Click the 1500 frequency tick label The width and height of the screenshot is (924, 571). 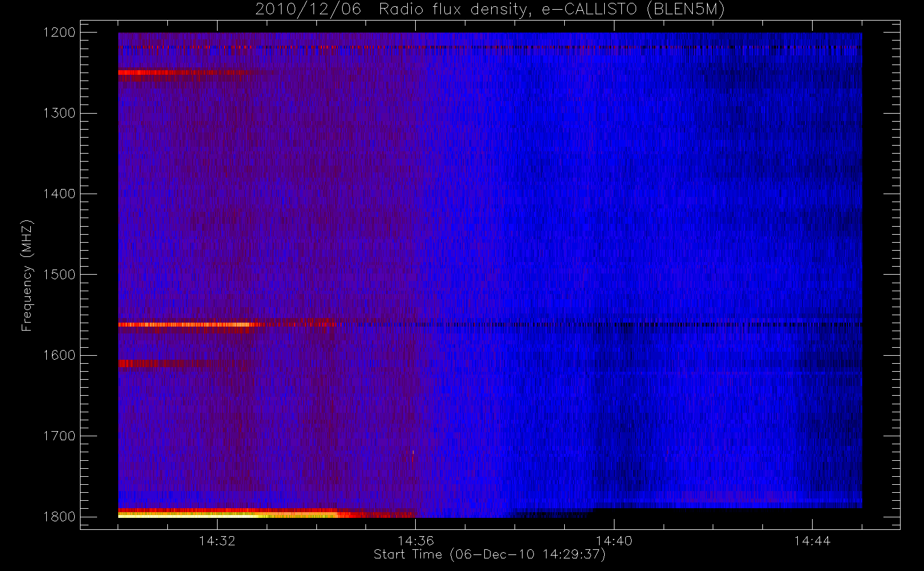tap(59, 275)
